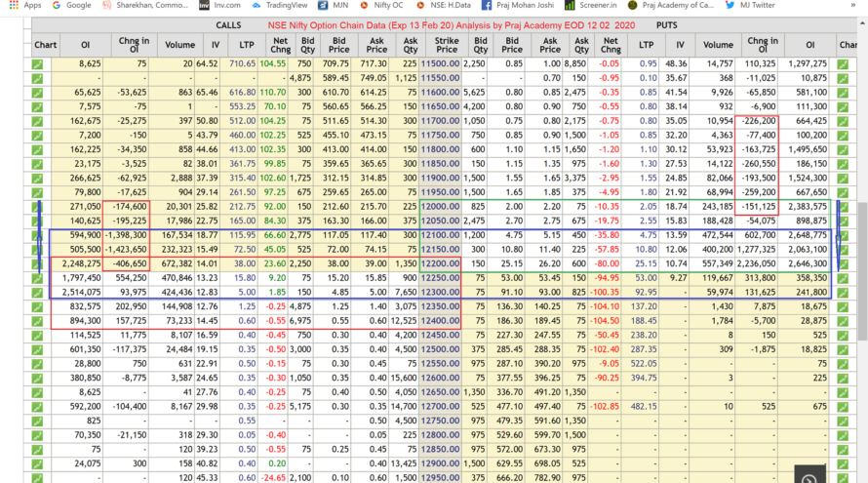Click the puts OI column header
This screenshot has height=483, width=868.
(809, 45)
